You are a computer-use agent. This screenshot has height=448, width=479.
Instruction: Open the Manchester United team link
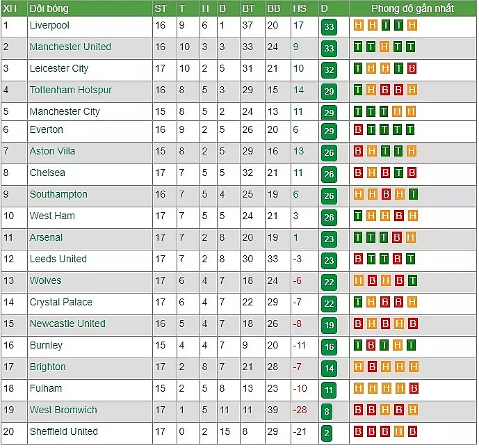point(71,47)
